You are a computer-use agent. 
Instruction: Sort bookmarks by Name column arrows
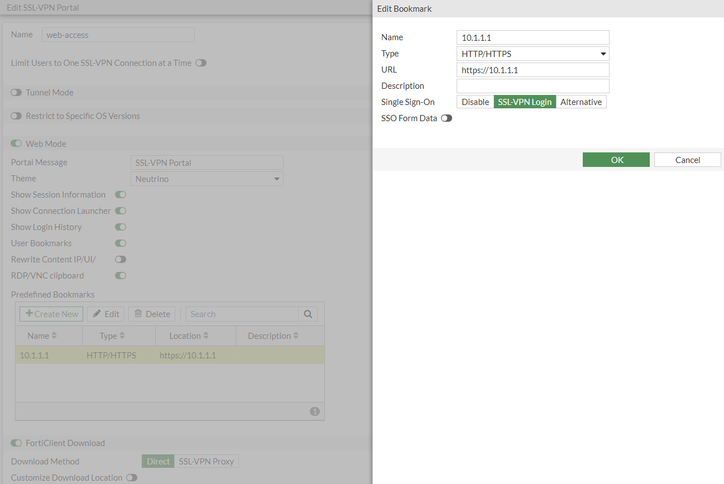tap(54, 336)
